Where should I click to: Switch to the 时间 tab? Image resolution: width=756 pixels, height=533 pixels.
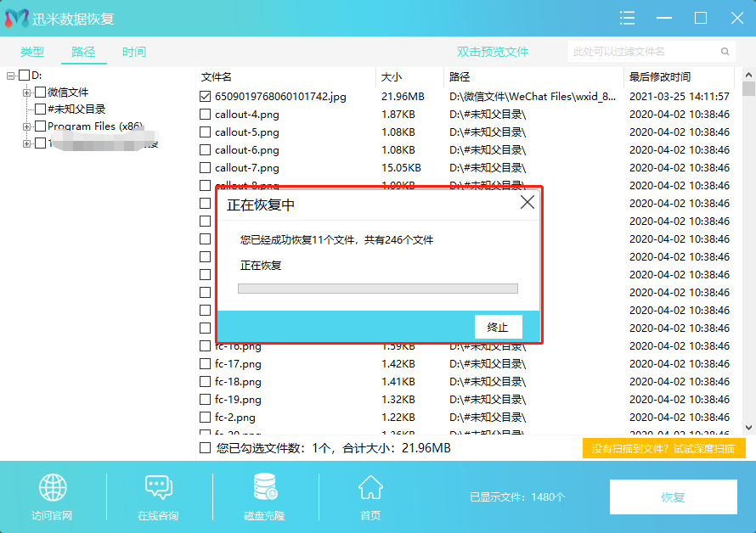134,52
